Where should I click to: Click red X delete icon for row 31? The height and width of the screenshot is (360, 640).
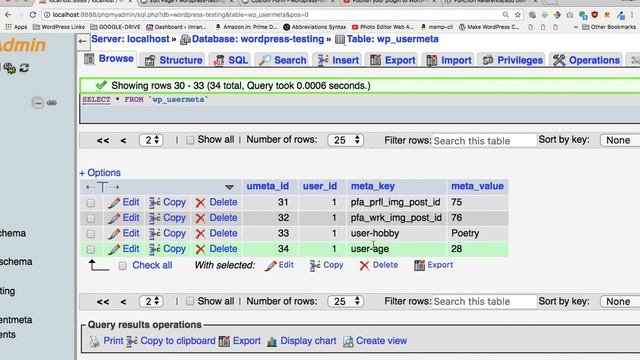point(200,203)
